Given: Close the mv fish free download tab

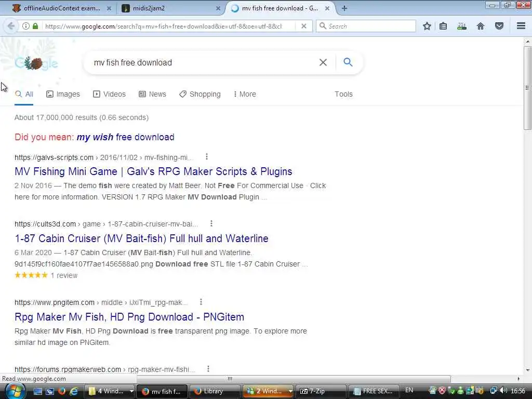Looking at the screenshot, I should pos(327,8).
